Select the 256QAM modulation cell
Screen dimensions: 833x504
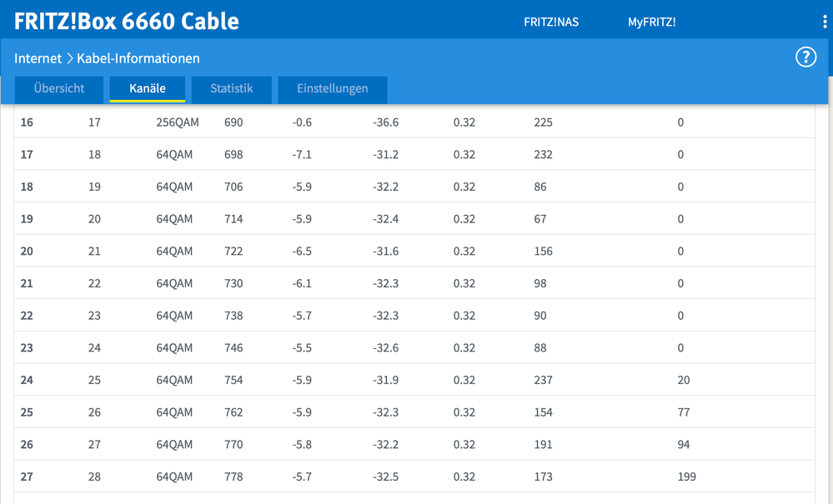[177, 122]
